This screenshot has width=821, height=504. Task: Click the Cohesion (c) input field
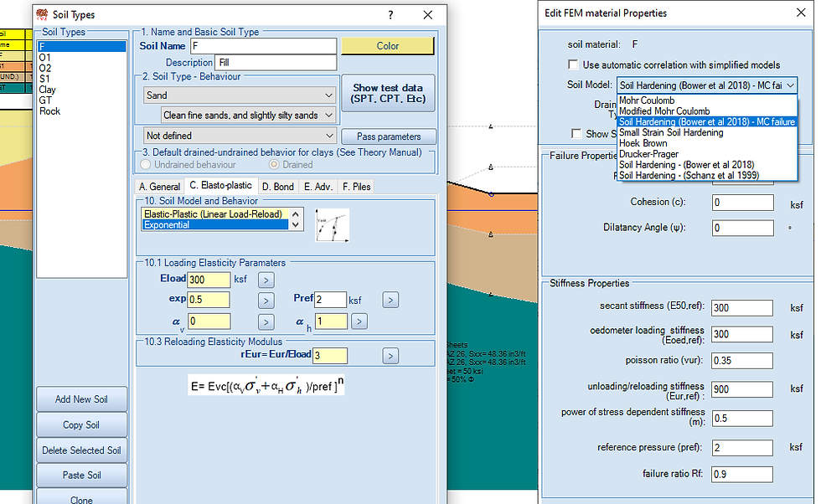tap(742, 203)
